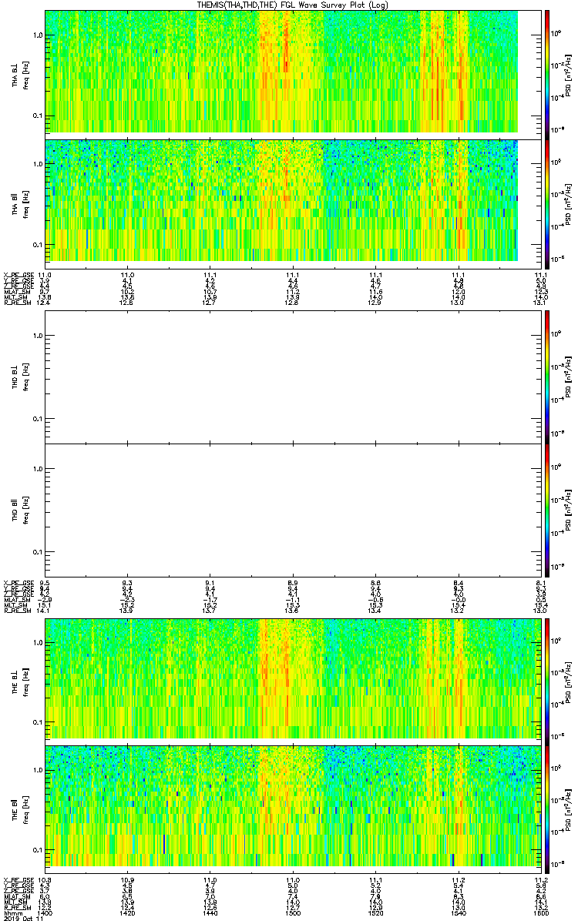This screenshot has width=578, height=924.
Task: Click the X_RE_GSE row label under THA panels
Action: tap(17, 275)
